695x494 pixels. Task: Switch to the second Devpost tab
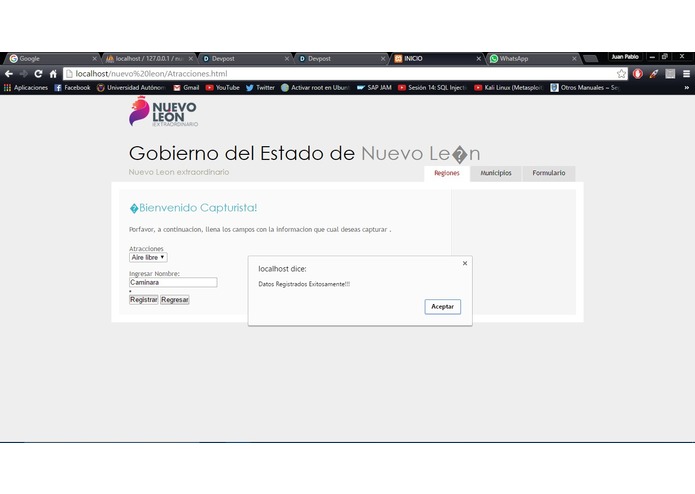339,58
